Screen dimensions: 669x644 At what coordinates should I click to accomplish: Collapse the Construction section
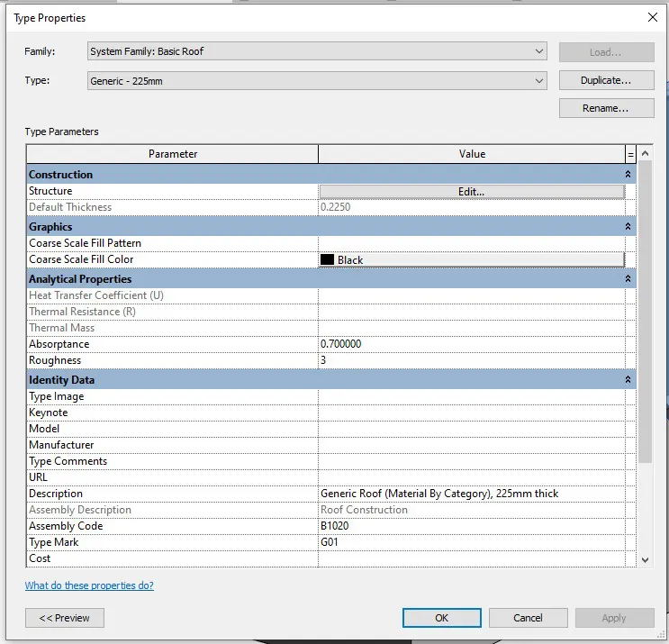[628, 174]
